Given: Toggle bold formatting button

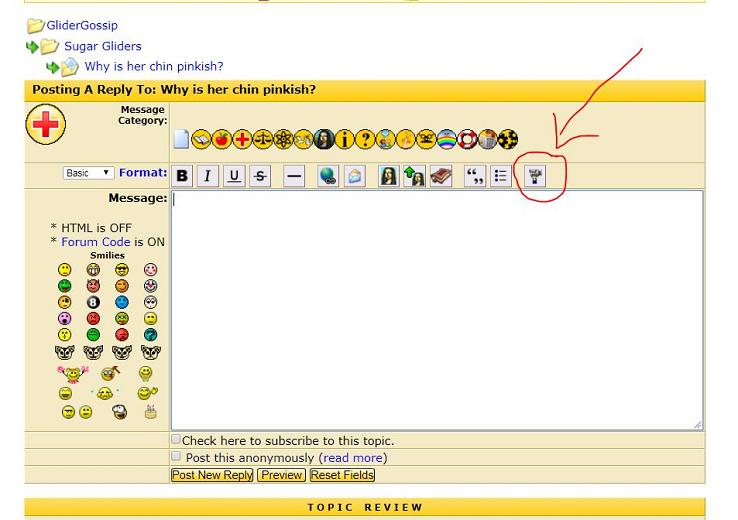Looking at the screenshot, I should [x=182, y=176].
